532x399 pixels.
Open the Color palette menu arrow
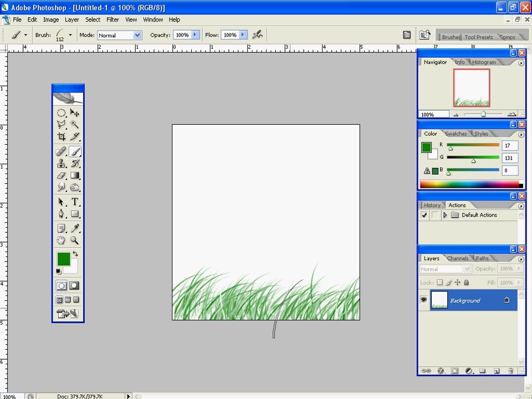(x=521, y=135)
